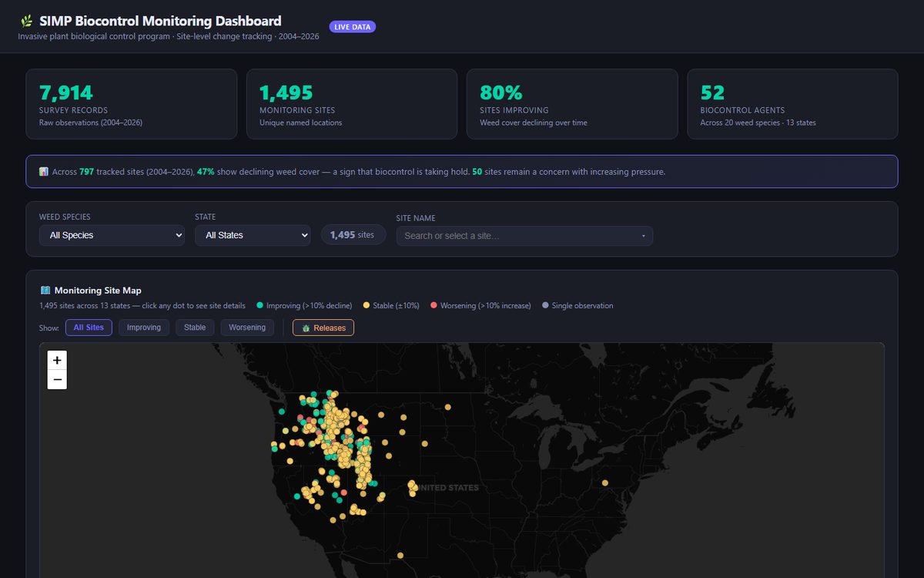Click the 'Show:' filter label
This screenshot has height=578, width=924.
pyautogui.click(x=49, y=328)
